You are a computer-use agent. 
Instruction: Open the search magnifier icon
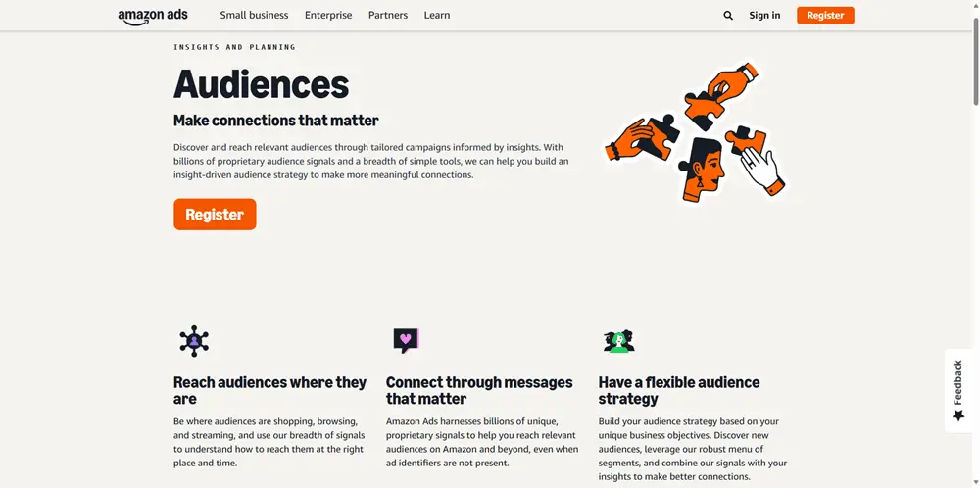pyautogui.click(x=728, y=16)
